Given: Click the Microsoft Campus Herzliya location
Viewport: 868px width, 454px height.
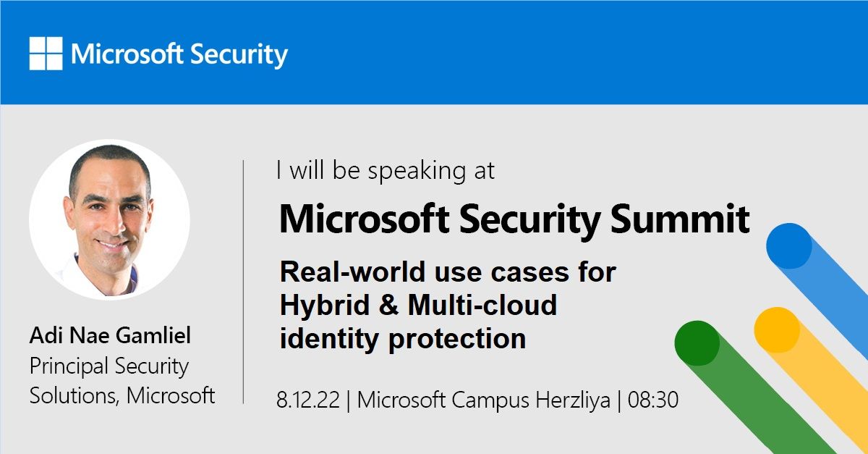Looking at the screenshot, I should click(484, 400).
